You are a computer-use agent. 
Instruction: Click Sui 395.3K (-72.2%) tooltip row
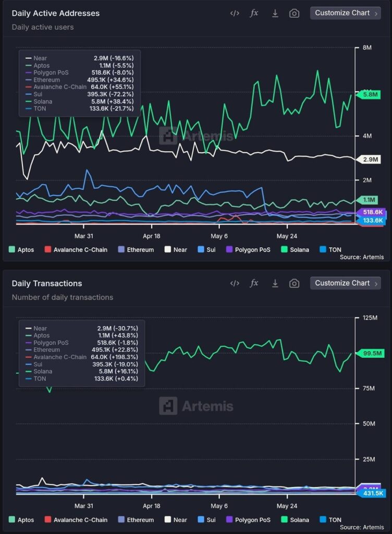tap(79, 94)
